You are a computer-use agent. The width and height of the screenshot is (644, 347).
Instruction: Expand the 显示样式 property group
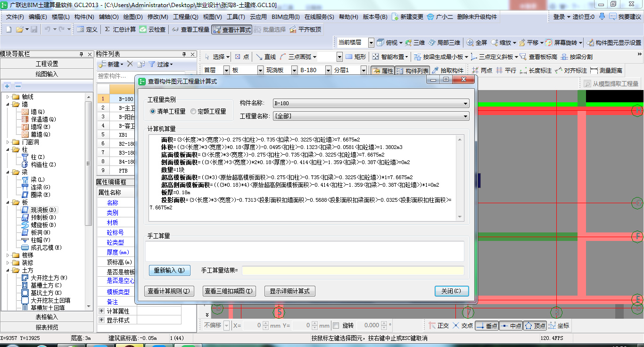pos(101,320)
